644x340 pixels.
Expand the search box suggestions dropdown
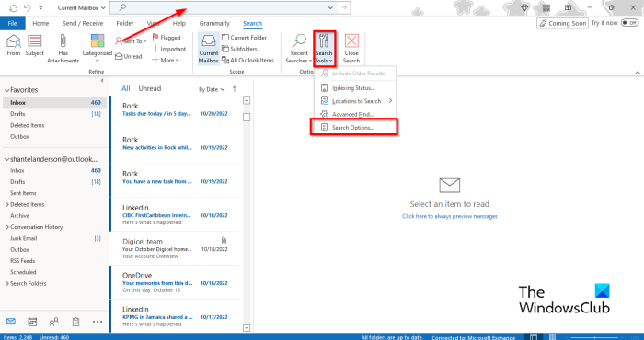coord(330,7)
